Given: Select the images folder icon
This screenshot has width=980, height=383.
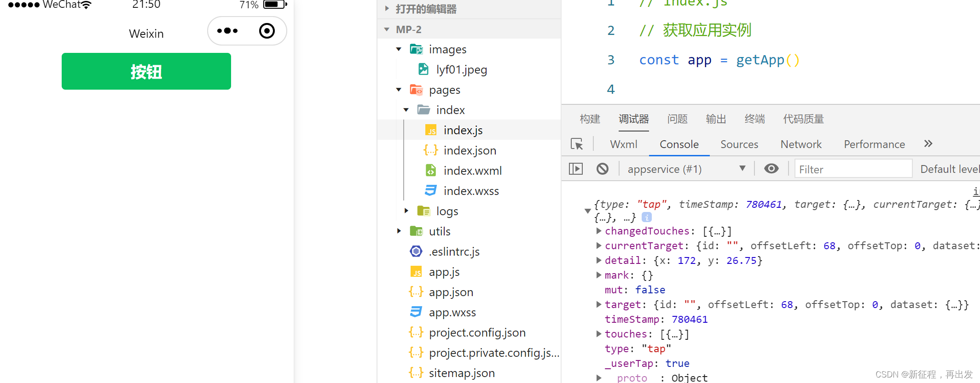Looking at the screenshot, I should click(x=416, y=49).
